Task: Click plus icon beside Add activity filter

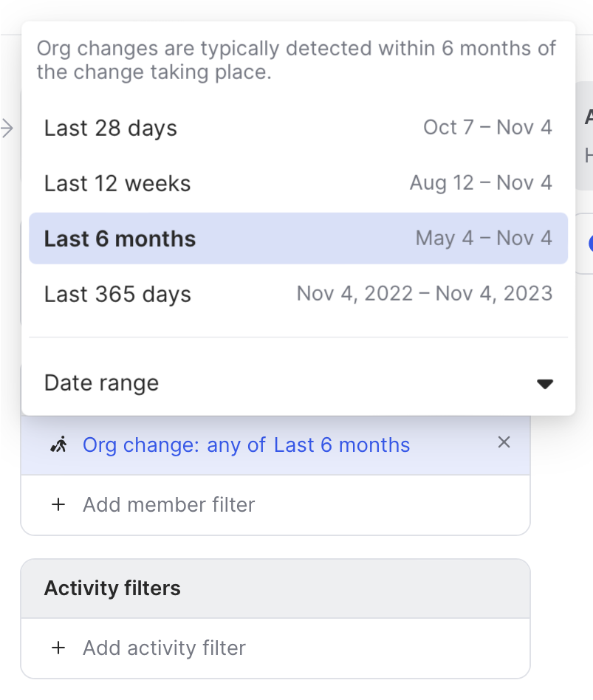Action: [58, 648]
